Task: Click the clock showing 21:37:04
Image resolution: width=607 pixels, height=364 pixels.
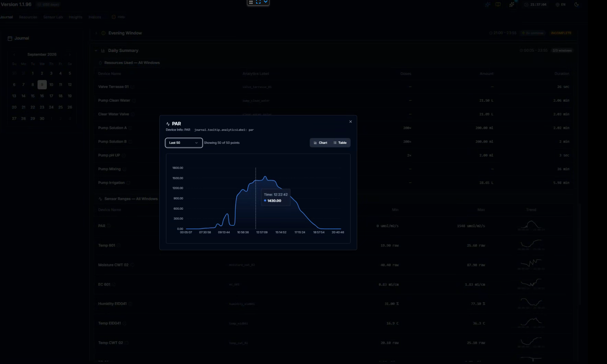Action: tap(536, 5)
